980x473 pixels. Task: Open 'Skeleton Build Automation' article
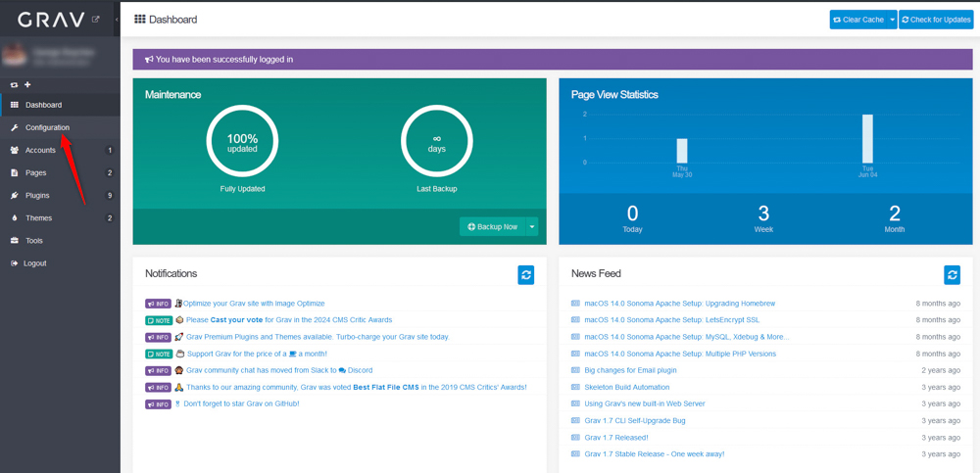point(627,388)
